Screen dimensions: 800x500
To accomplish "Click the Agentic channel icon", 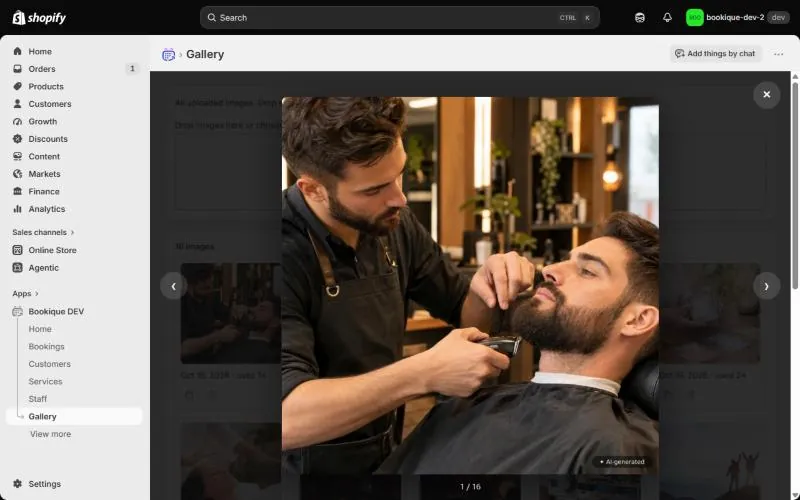I will tap(17, 267).
